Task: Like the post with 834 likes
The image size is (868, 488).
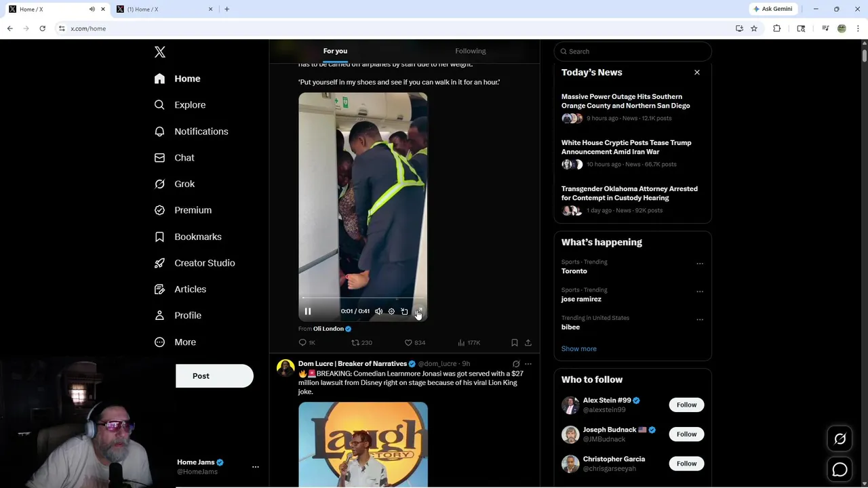Action: click(x=414, y=343)
